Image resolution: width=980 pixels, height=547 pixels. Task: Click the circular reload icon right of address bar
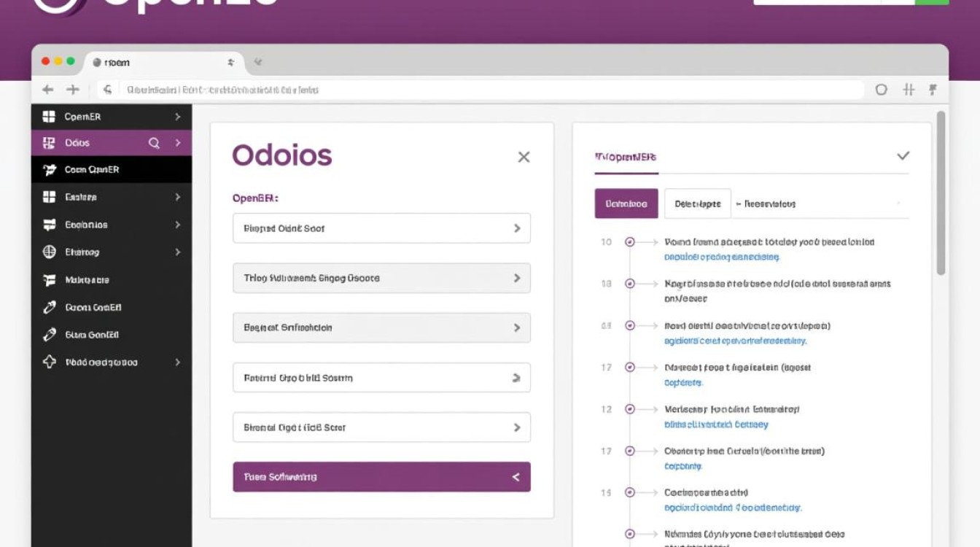click(882, 90)
